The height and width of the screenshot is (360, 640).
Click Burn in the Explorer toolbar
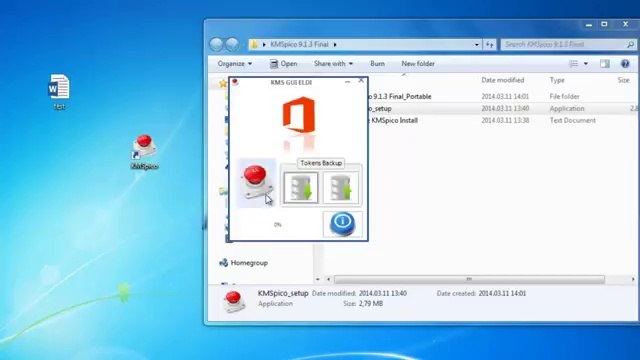(377, 64)
